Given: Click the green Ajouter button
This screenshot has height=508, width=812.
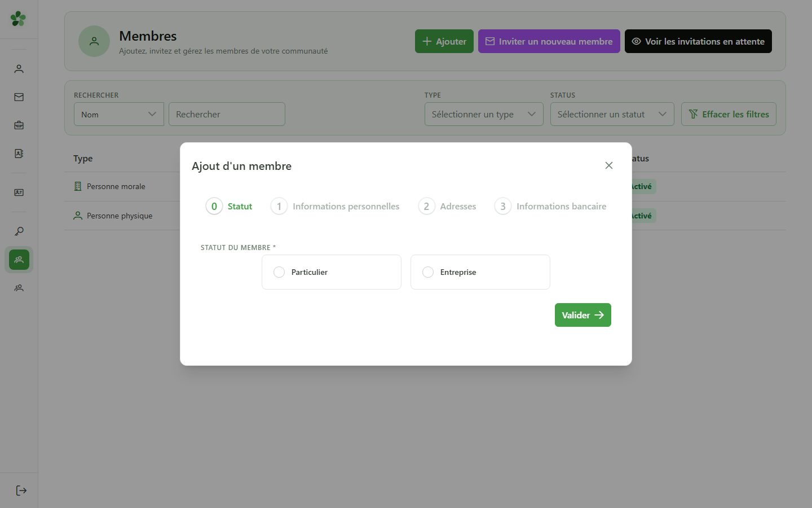Looking at the screenshot, I should coord(444,41).
